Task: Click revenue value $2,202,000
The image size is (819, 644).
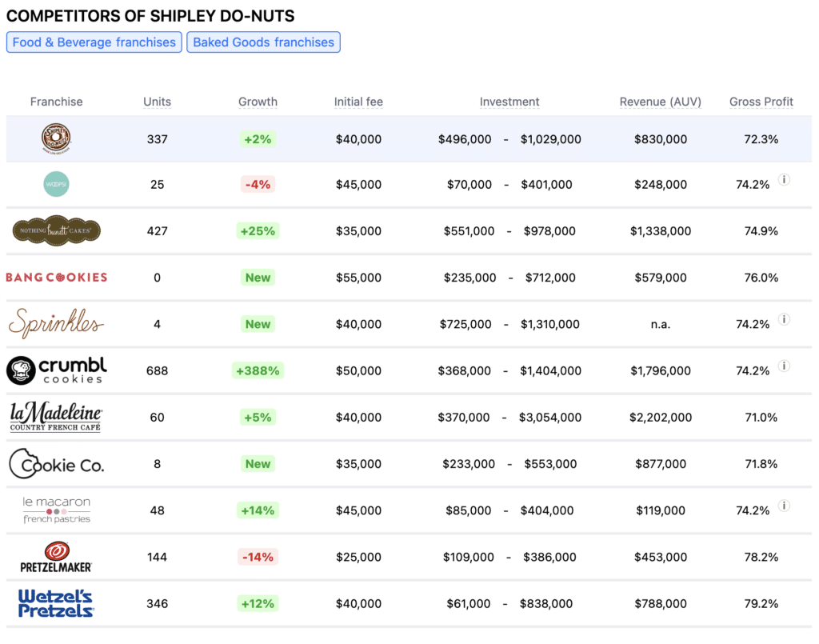Action: (660, 418)
